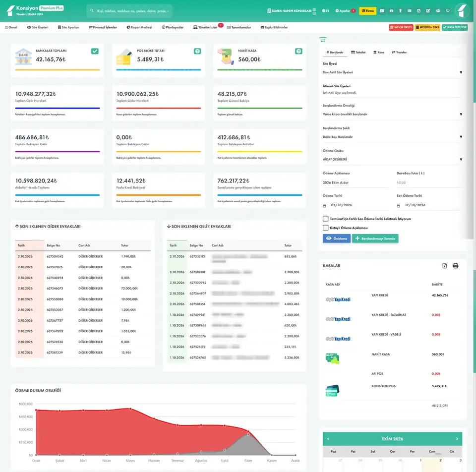Screen dimensions: 476x472
Task: Switch to the Transfer tab
Action: point(399,52)
